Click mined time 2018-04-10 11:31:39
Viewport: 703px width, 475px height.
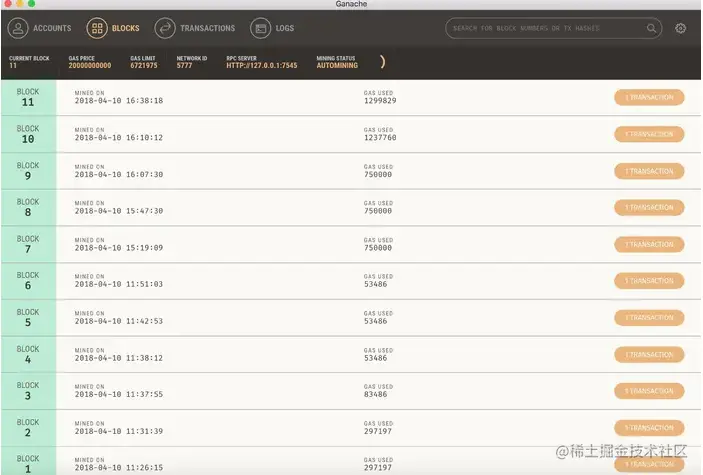pyautogui.click(x=119, y=431)
